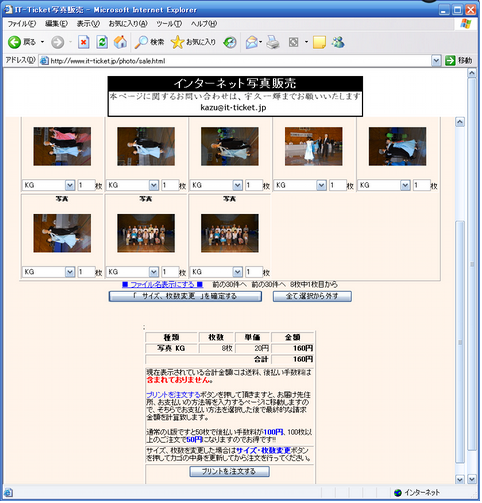Image resolution: width=482 pixels, height=503 pixels.
Task: Click the green Go arrow next to address bar
Action: click(x=450, y=61)
